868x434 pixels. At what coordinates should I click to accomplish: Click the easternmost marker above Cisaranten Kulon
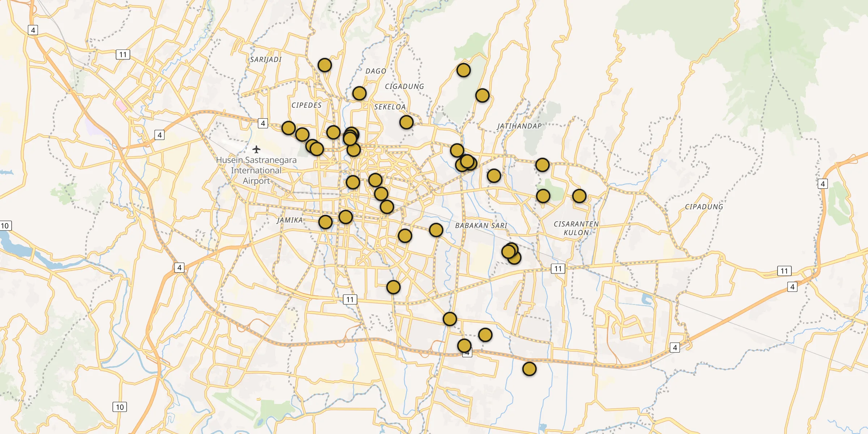579,196
